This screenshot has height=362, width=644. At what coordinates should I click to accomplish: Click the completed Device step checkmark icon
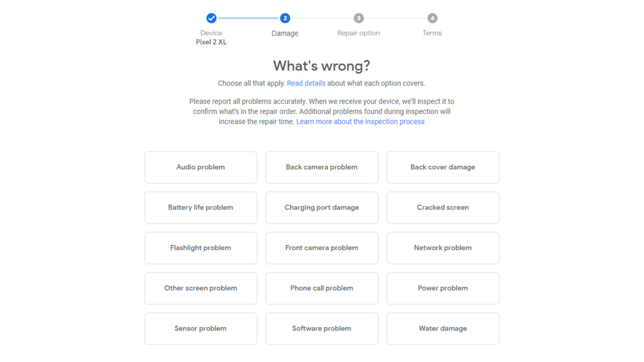click(x=211, y=18)
